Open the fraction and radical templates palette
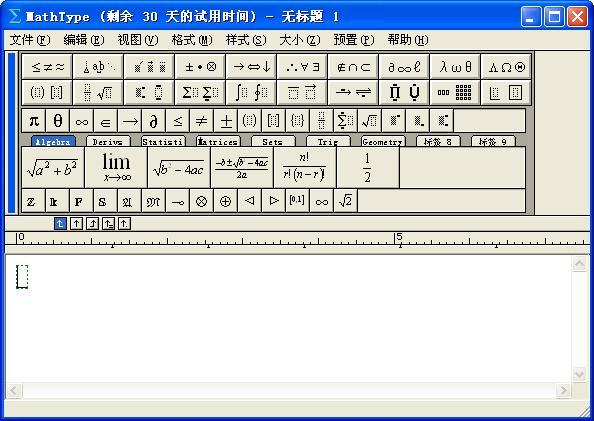The height and width of the screenshot is (421, 594). tap(98, 92)
